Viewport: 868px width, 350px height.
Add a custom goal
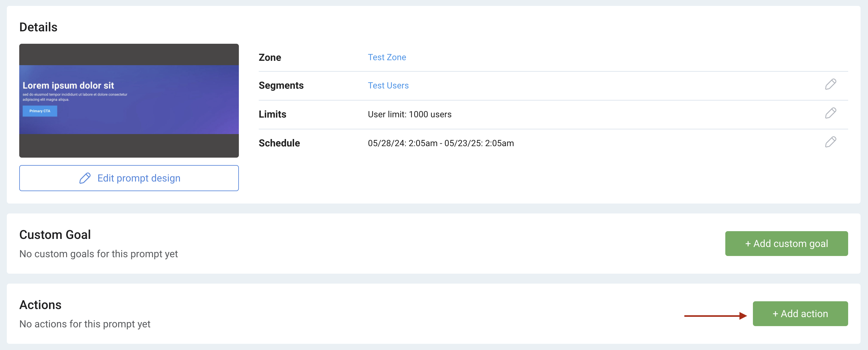[786, 243]
